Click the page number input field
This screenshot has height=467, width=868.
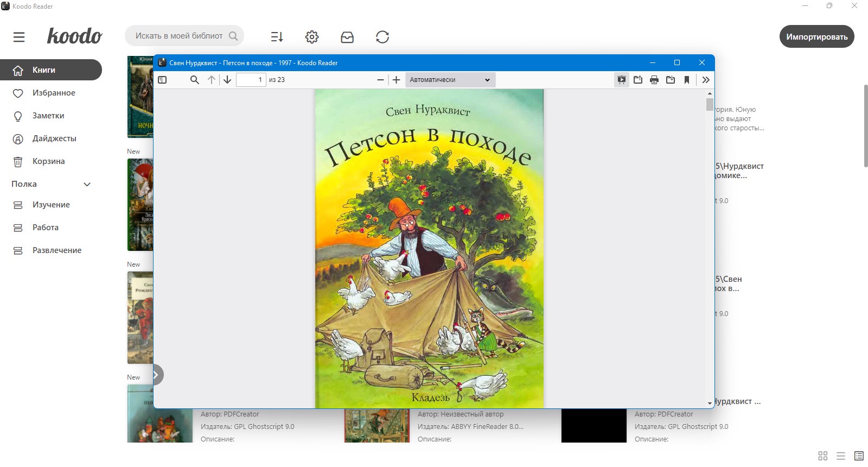(251, 80)
